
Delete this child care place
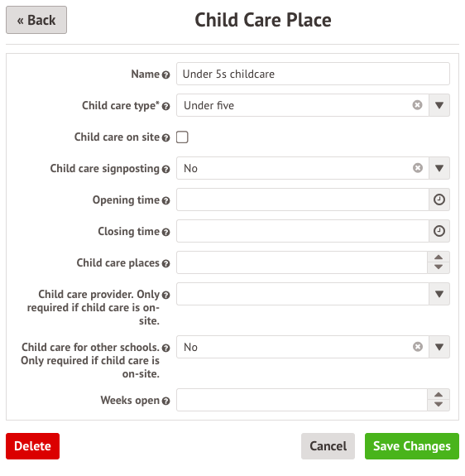click(x=33, y=446)
